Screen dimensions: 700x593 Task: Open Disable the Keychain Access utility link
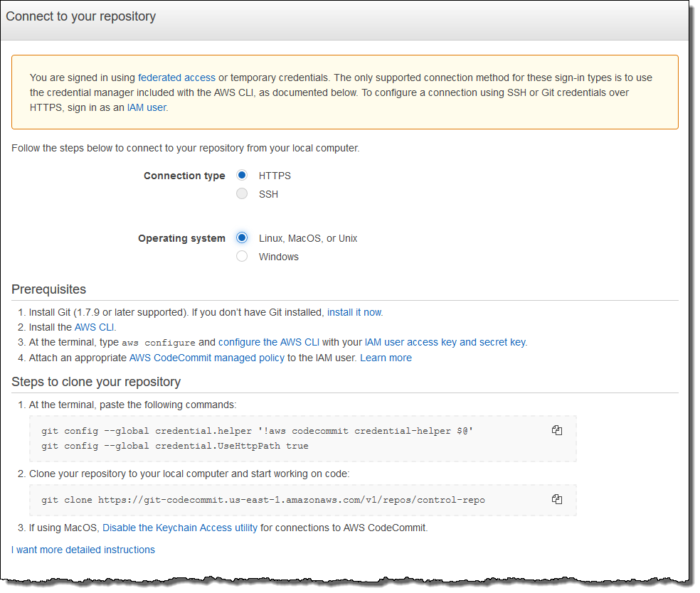pos(180,528)
